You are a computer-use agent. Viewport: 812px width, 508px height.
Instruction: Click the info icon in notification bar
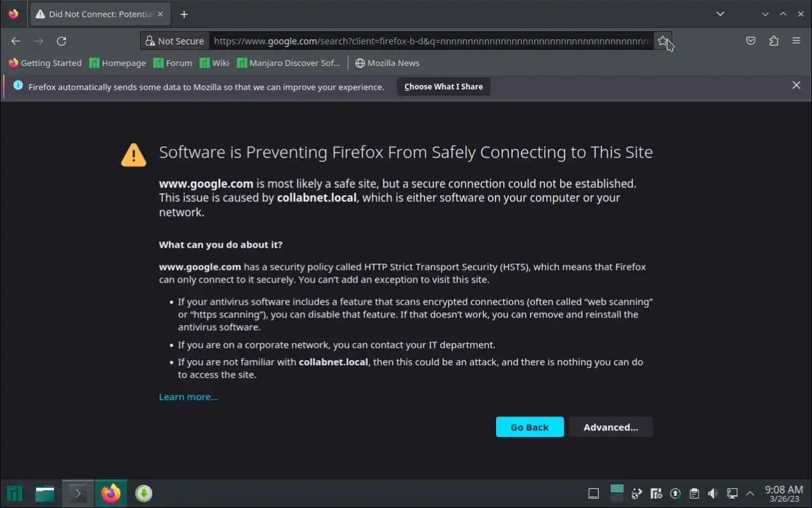click(x=18, y=86)
